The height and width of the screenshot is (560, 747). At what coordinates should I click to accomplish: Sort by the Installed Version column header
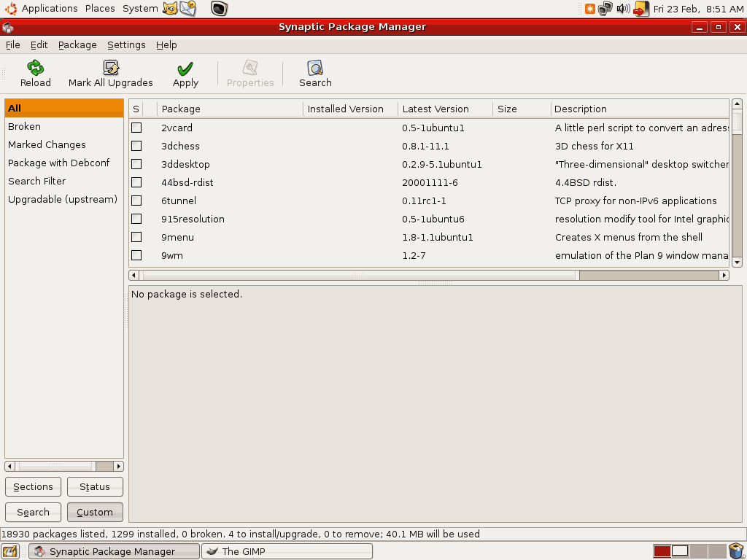tap(350, 109)
